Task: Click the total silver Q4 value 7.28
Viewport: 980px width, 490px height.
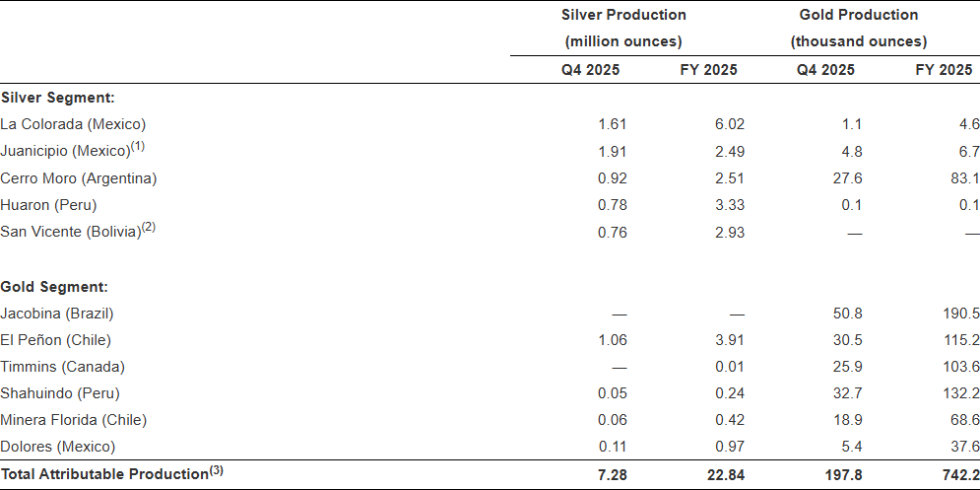Action: click(612, 474)
